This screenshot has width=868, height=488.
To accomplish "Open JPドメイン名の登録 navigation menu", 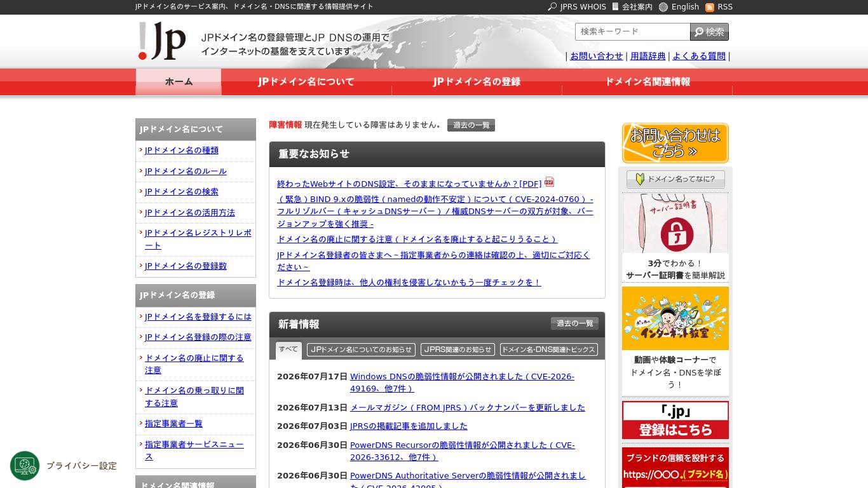I will click(x=477, y=82).
